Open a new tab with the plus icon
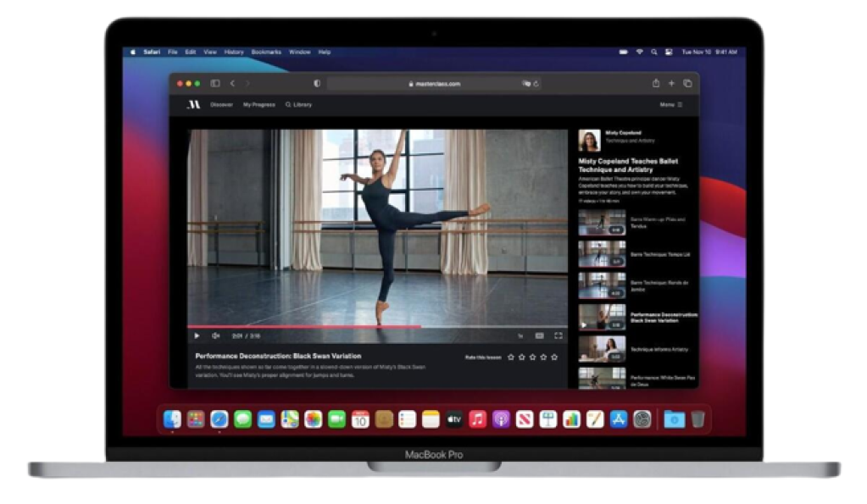 (x=670, y=85)
